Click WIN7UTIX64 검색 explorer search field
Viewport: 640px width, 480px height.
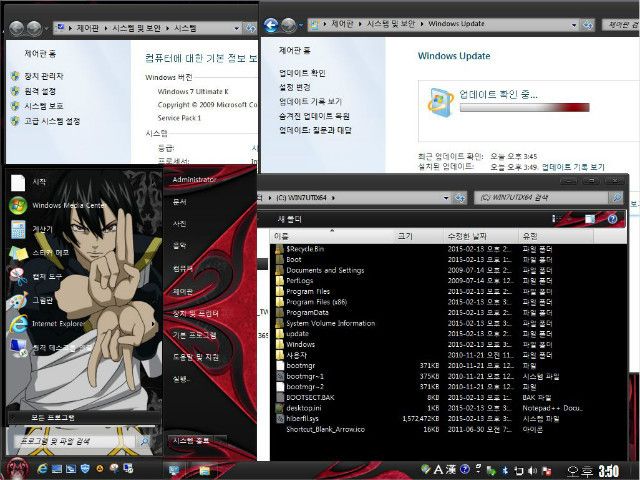click(x=542, y=198)
